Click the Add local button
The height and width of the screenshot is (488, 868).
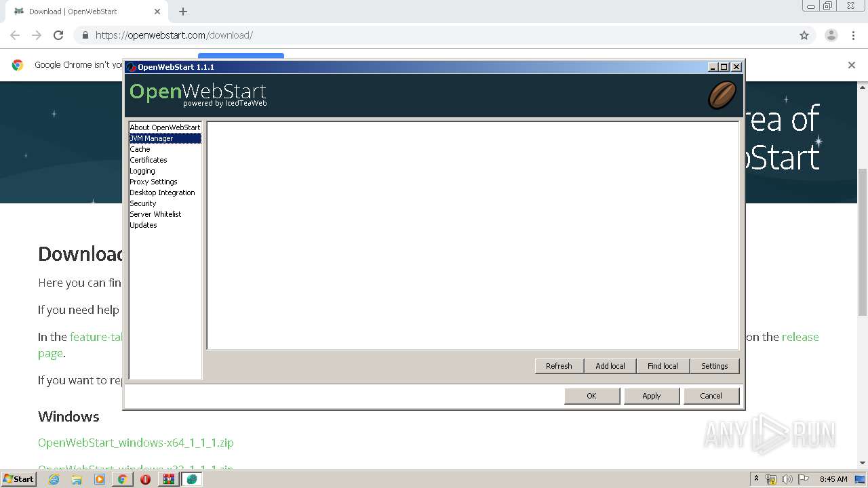[610, 366]
